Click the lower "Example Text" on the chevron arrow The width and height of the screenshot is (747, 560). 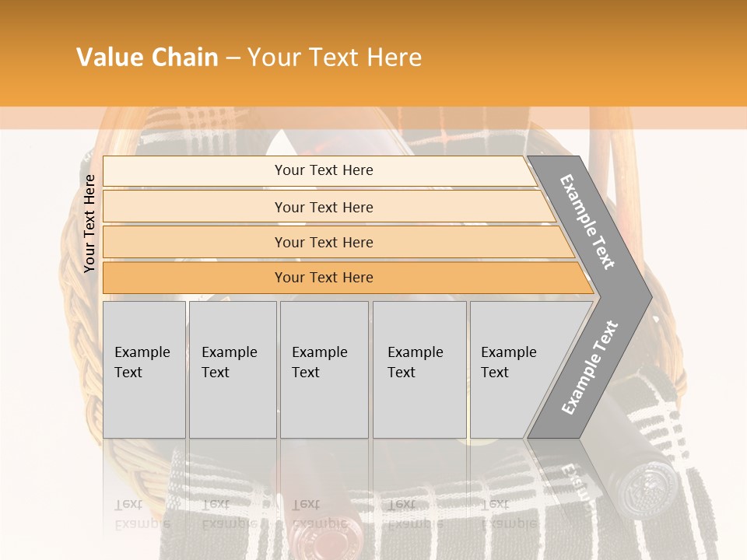pos(590,367)
